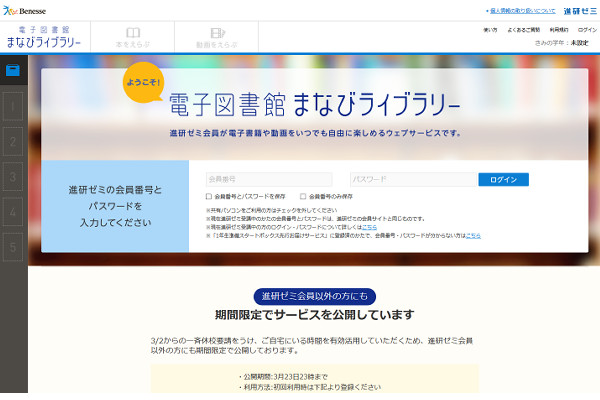600x400 pixels.
Task: Check 会員番号とパスワードを保存 checkbox
Action: tap(209, 196)
